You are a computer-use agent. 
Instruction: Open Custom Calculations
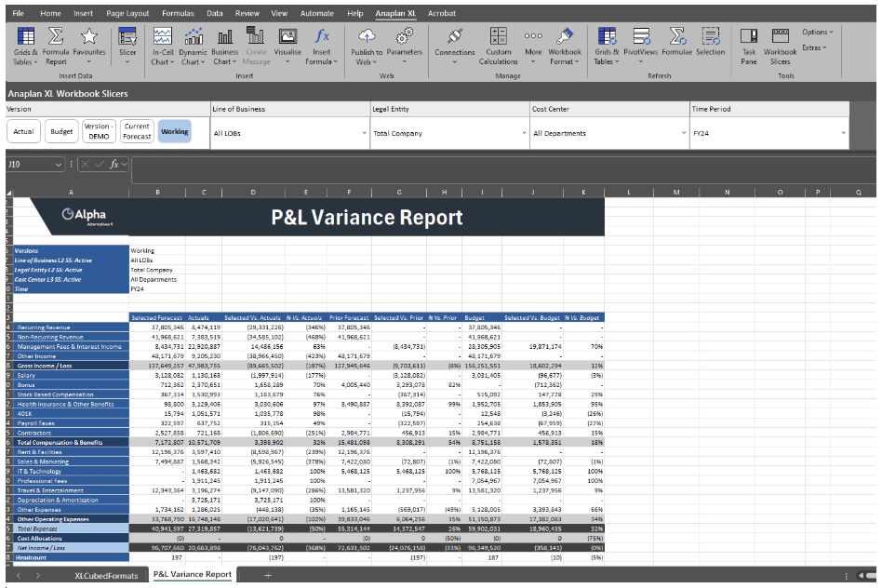(x=499, y=47)
